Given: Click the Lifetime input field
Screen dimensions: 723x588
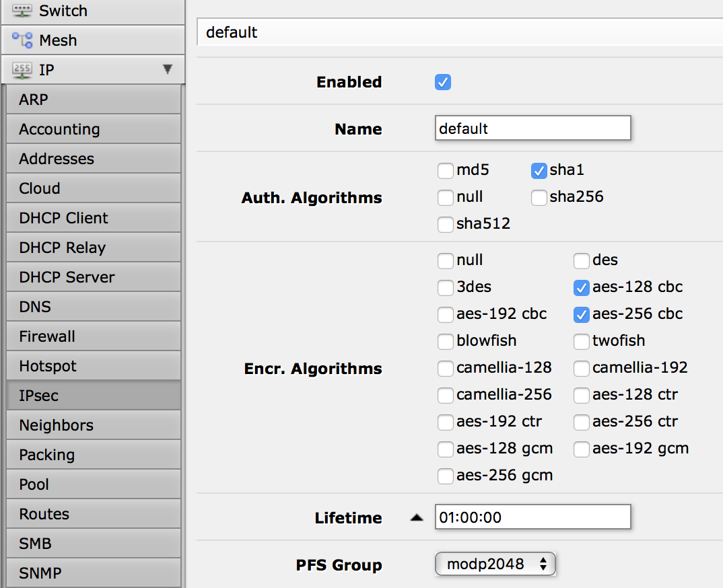Looking at the screenshot, I should click(532, 517).
